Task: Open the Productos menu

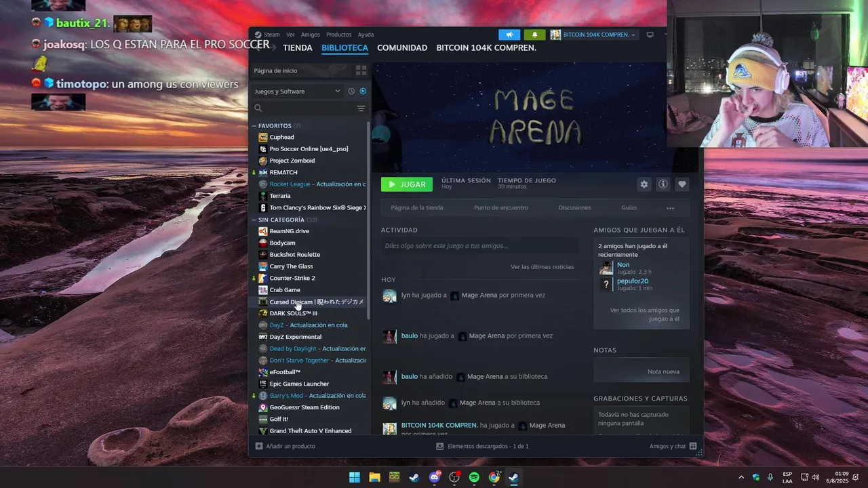Action: click(339, 35)
